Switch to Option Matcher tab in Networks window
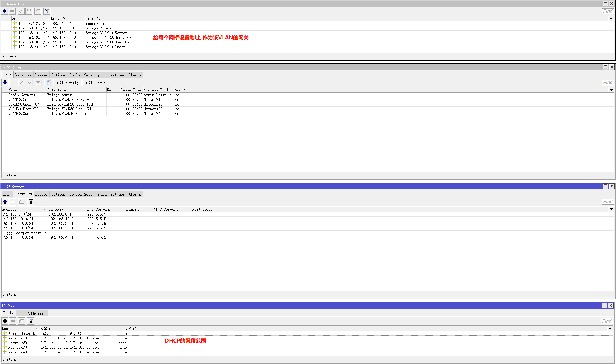 tap(110, 194)
